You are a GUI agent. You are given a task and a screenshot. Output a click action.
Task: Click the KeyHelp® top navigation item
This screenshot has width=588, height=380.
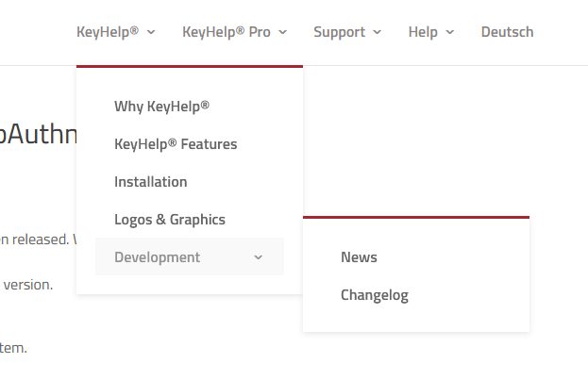pyautogui.click(x=108, y=32)
